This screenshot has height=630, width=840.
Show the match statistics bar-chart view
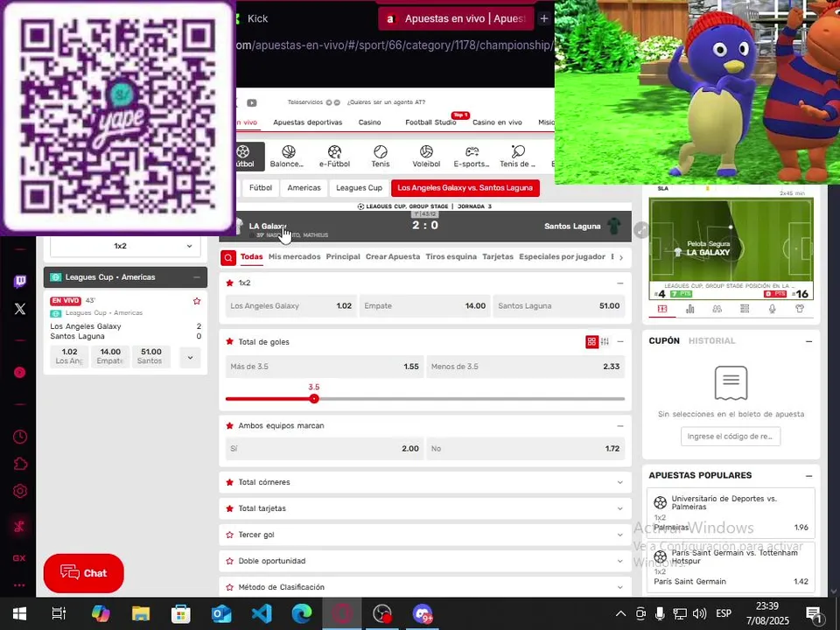(690, 309)
